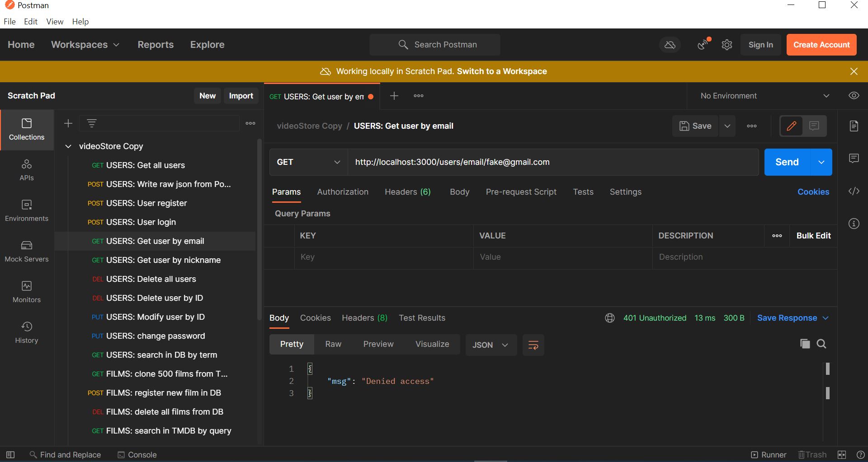Copy the response body to clipboard
The height and width of the screenshot is (462, 868).
point(805,344)
